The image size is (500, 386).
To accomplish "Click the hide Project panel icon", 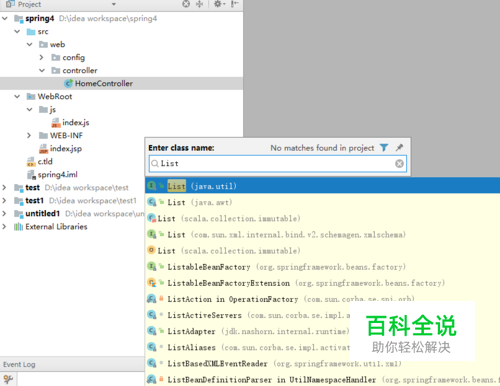I will pos(235,4).
